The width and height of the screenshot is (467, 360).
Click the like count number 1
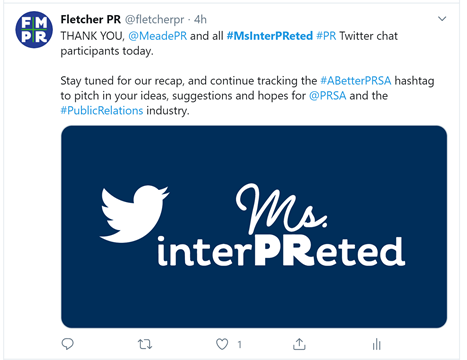point(239,345)
